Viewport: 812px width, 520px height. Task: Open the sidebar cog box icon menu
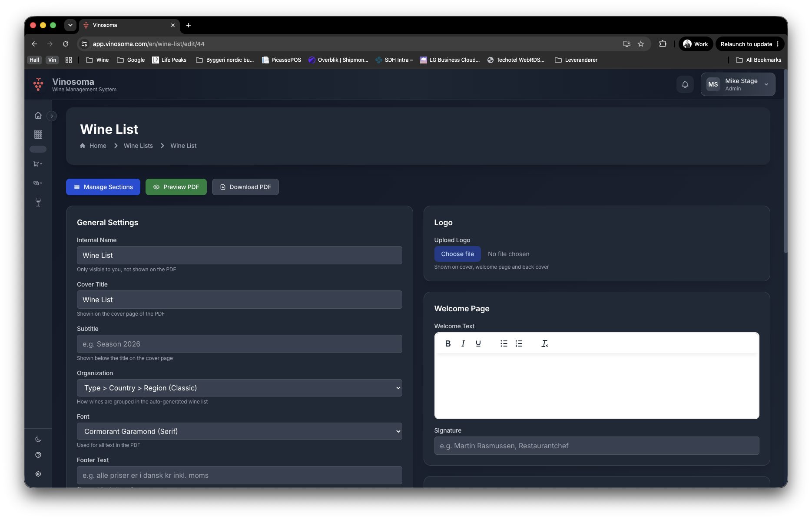click(x=38, y=183)
